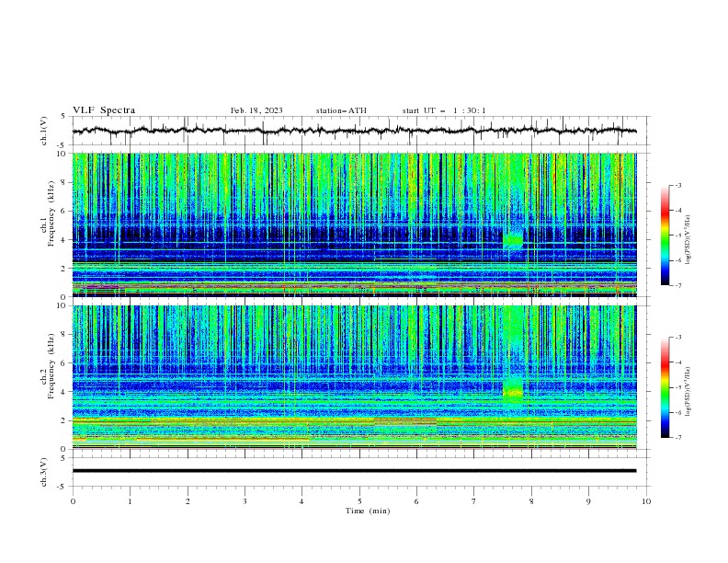This screenshot has height=563, width=728.
Task: Click the 'VLF Spectra' title text
Action: tap(104, 110)
